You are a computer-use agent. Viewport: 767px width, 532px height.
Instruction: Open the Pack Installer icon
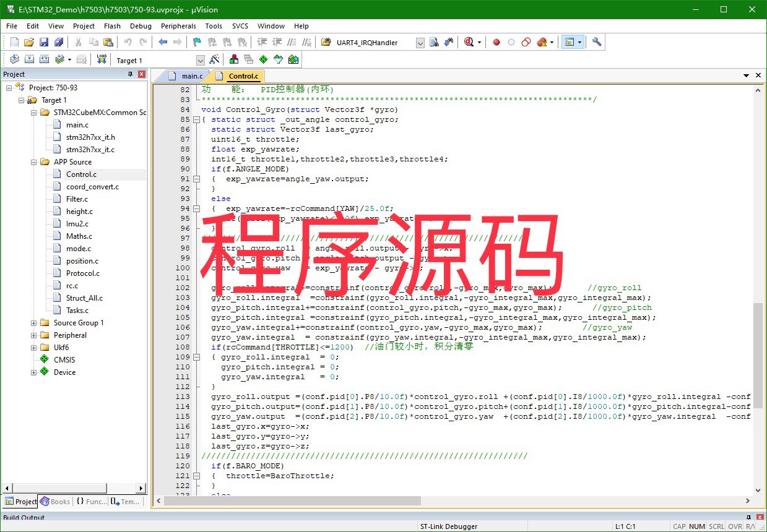coord(293,59)
